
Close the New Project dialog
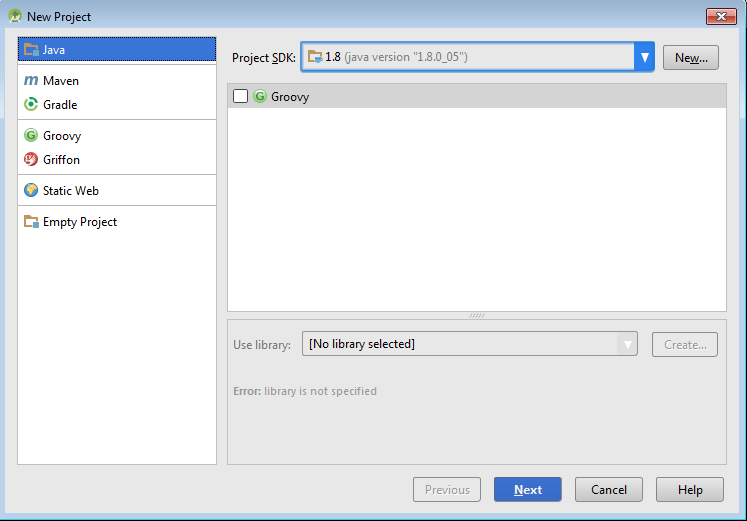[721, 16]
